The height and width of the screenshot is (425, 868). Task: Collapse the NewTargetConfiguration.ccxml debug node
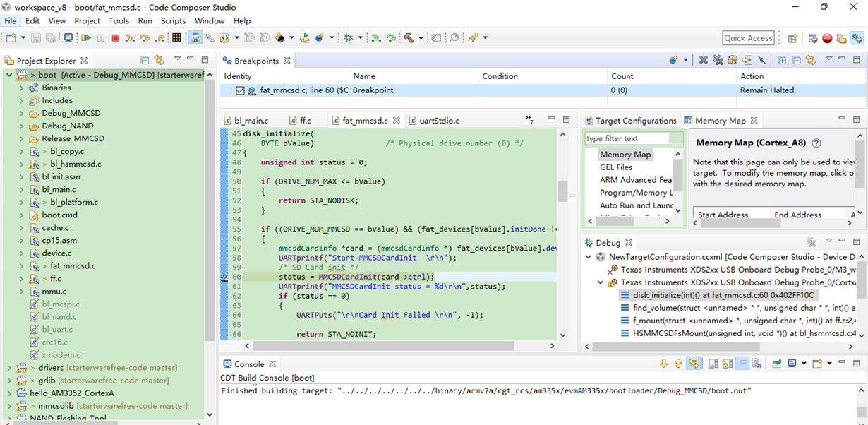click(x=588, y=257)
